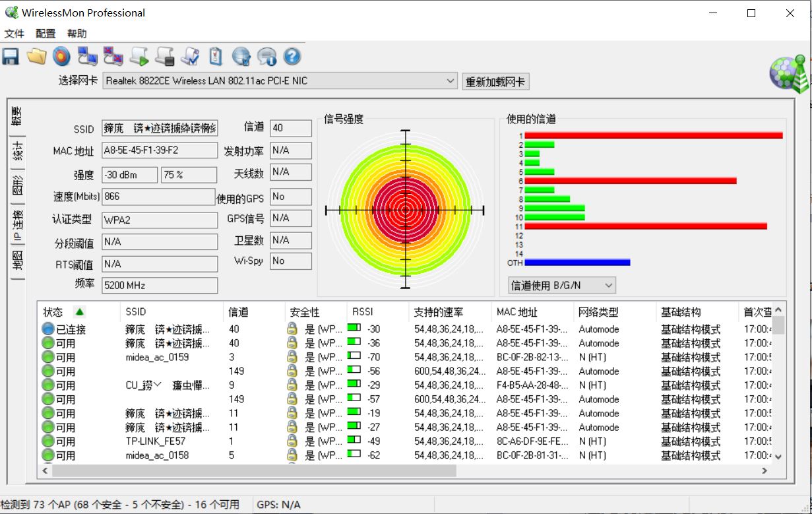
Task: Click the globe toolbar icon
Action: click(x=241, y=57)
